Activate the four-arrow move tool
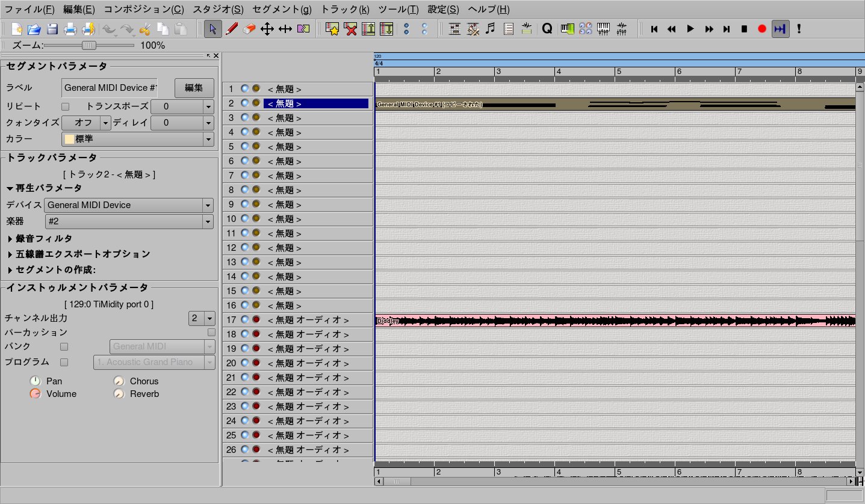Image resolution: width=865 pixels, height=504 pixels. pos(267,28)
